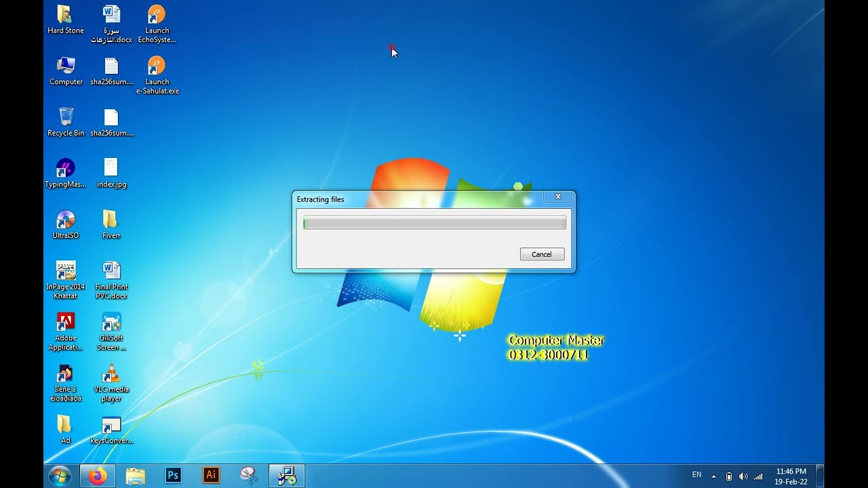Select the Adobe Application shortcut
Viewport: 868px width, 488px height.
66,331
